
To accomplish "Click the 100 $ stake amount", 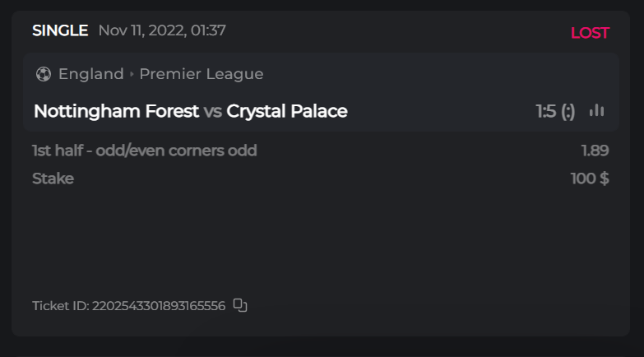I will click(590, 178).
